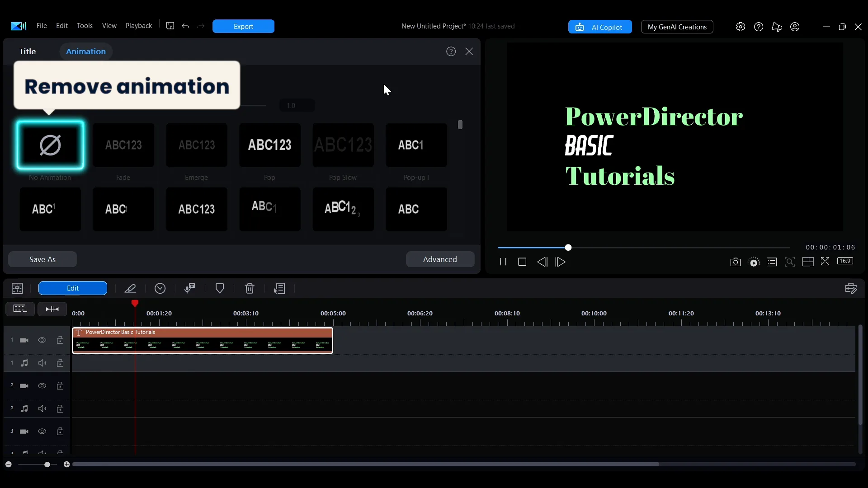Add a marker with the shield icon
Viewport: 868px width, 488px height.
[x=220, y=288]
